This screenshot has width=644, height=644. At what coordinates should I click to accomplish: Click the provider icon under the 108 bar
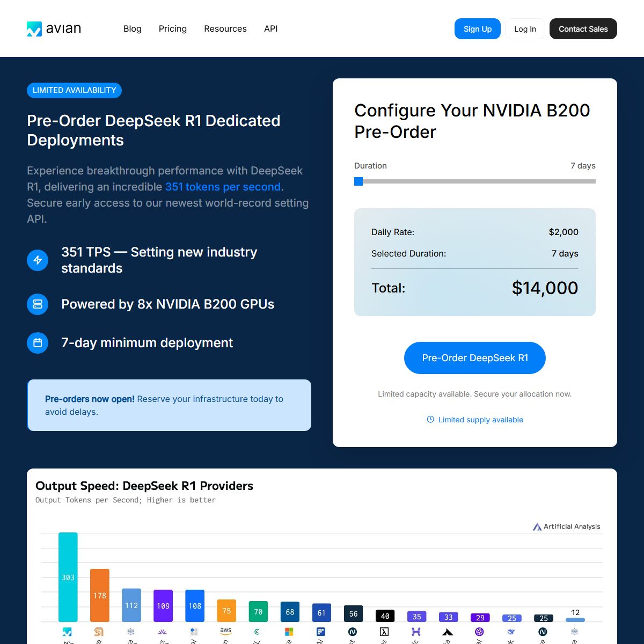pos(194,632)
